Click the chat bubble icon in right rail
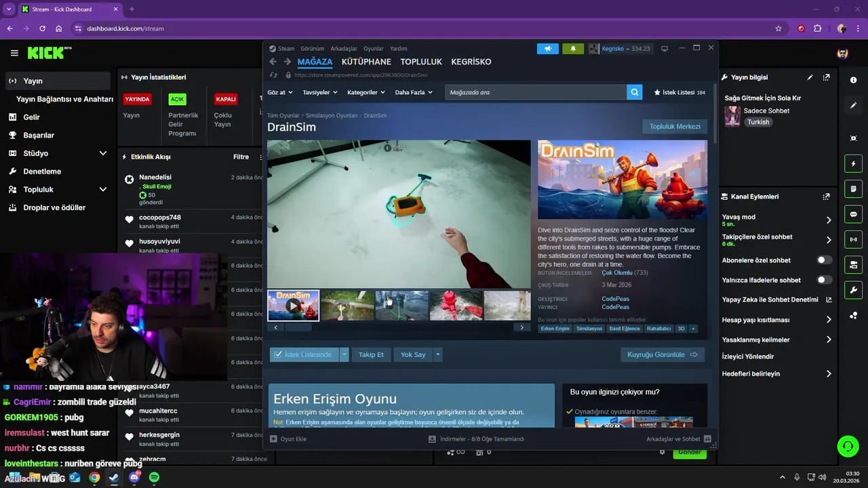Image resolution: width=868 pixels, height=488 pixels. pyautogui.click(x=853, y=214)
